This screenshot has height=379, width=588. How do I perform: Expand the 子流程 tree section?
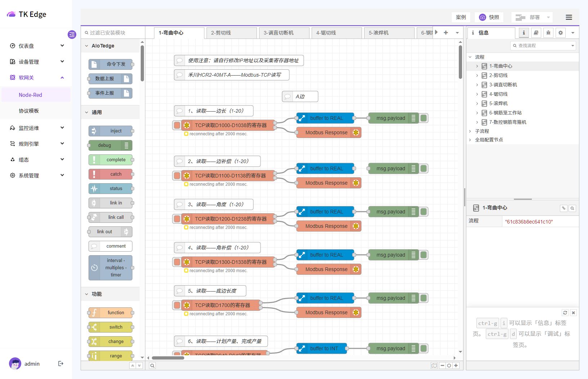pos(470,131)
